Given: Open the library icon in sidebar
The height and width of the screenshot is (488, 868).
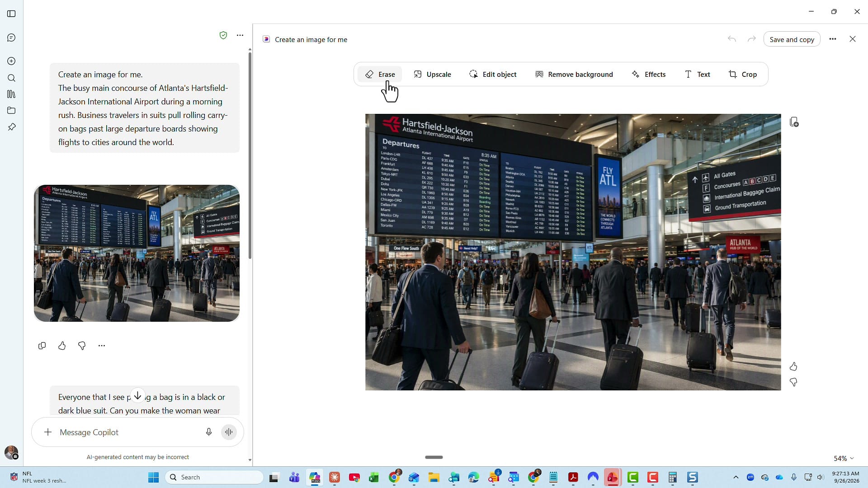Looking at the screenshot, I should [12, 94].
